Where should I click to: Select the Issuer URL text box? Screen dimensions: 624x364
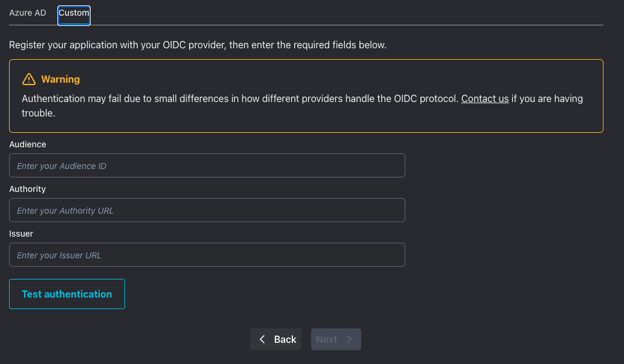click(207, 255)
